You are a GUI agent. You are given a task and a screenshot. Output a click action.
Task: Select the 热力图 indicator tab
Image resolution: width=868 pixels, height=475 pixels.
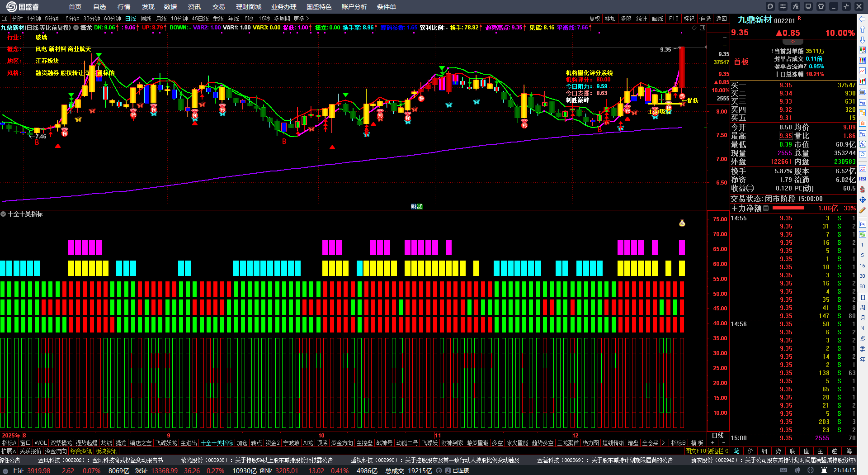coord(590,443)
